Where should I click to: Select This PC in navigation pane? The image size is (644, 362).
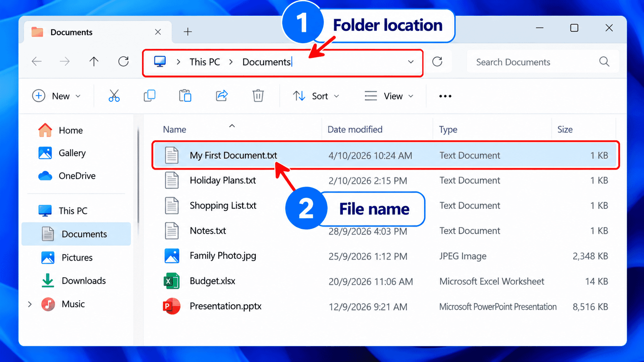tap(63, 211)
